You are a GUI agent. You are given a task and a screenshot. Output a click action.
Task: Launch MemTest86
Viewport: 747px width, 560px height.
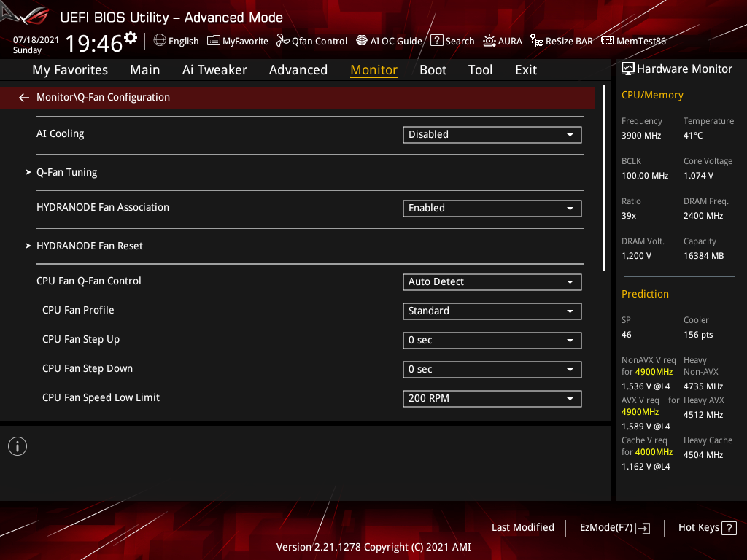coord(633,41)
